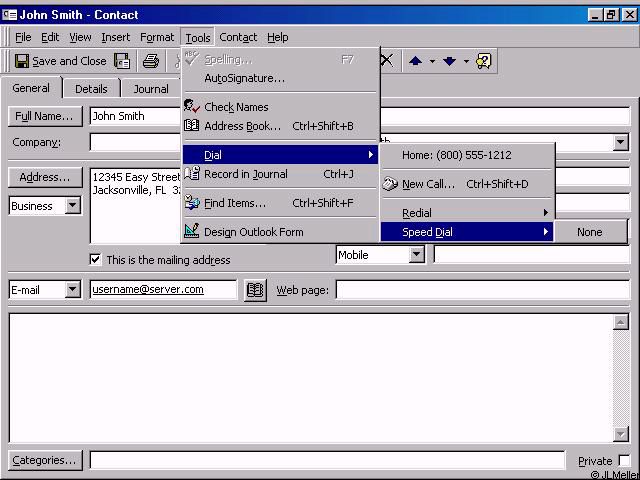Click the contact icon in title bar
This screenshot has height=480, width=640.
click(9, 15)
